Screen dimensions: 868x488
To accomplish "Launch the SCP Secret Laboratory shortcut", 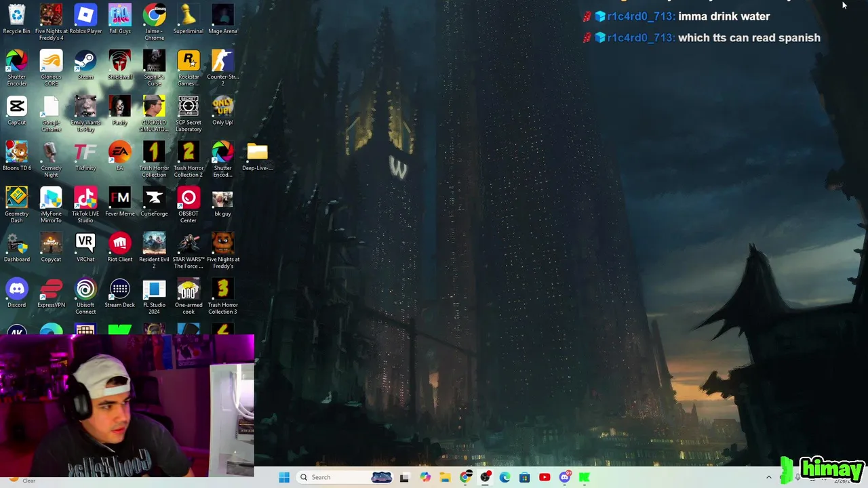I will (189, 114).
